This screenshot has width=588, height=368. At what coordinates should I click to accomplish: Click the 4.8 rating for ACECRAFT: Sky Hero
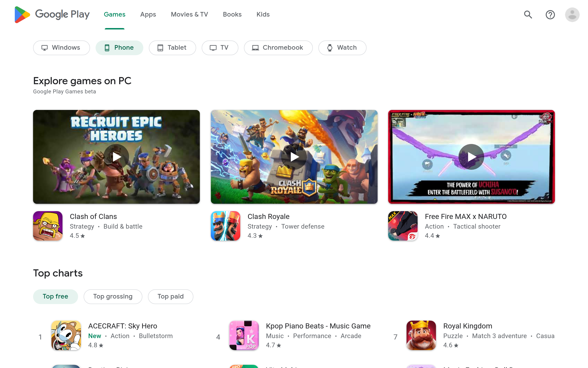[96, 345]
